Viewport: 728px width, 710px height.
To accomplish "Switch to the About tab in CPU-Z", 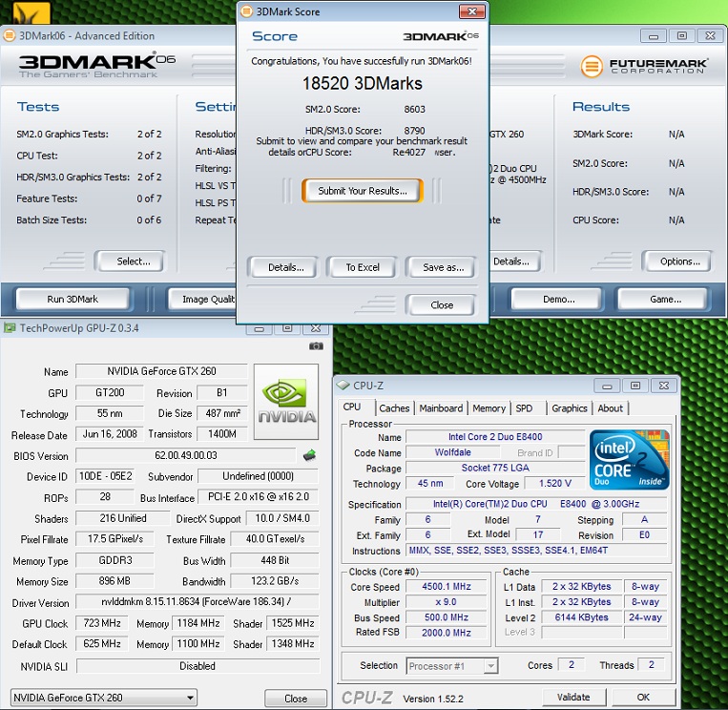I will pos(610,408).
